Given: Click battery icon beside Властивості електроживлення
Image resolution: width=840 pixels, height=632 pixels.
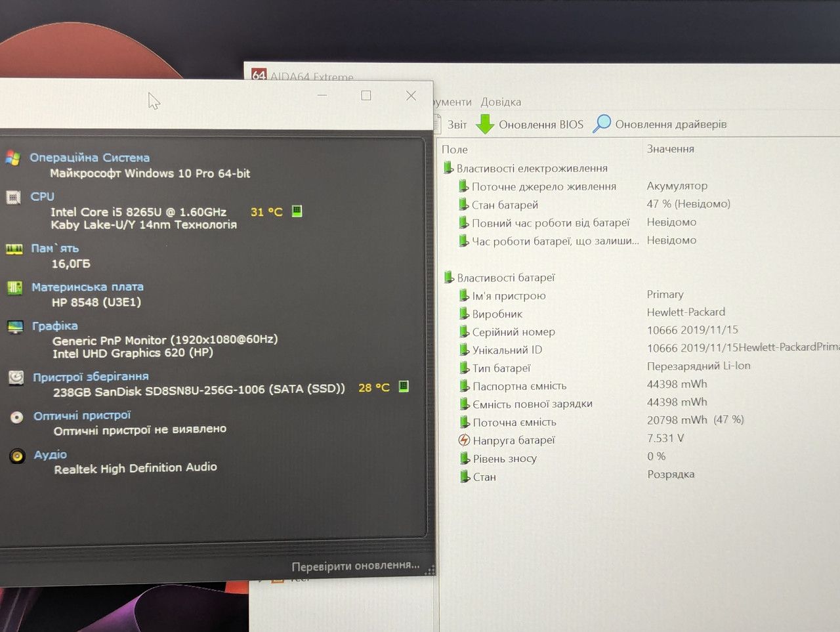Looking at the screenshot, I should (448, 168).
